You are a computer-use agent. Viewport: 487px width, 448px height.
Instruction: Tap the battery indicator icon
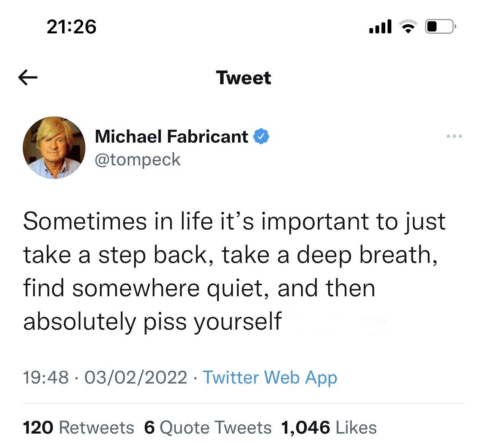[440, 27]
